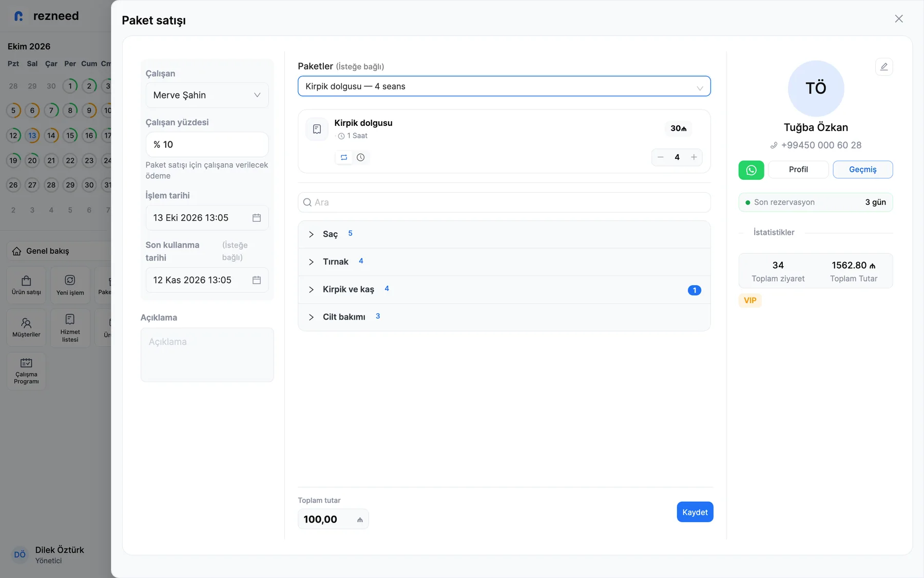Open calendar icon in Son kullanma tarihi field
This screenshot has width=924, height=578.
(x=257, y=280)
